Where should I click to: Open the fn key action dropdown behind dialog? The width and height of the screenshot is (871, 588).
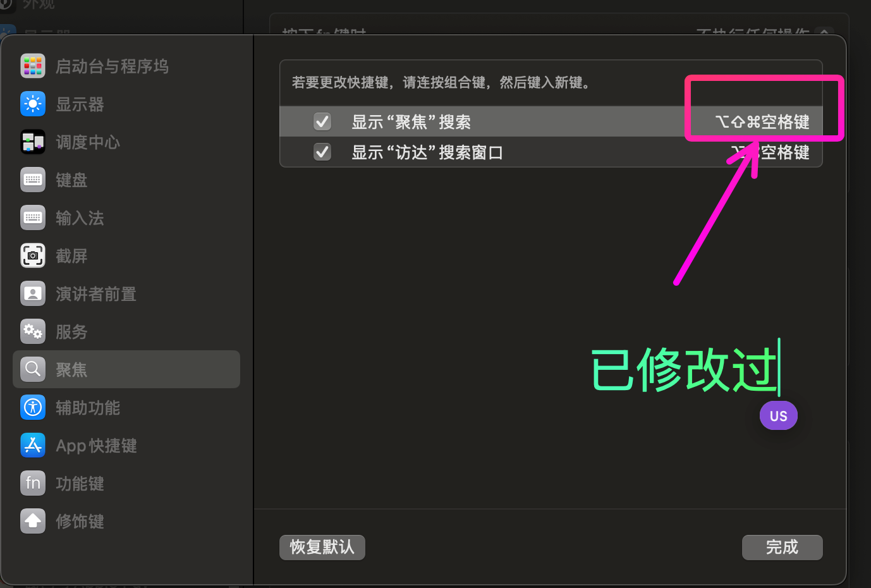tap(824, 31)
